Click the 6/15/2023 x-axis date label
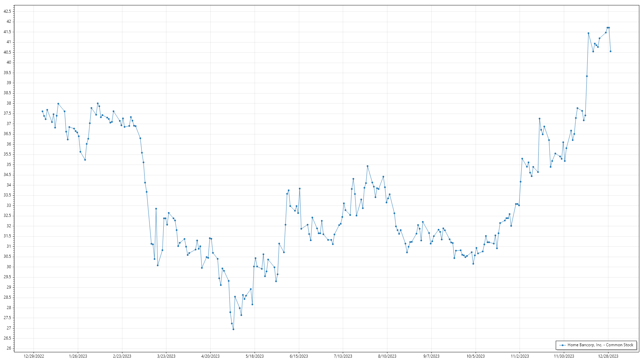The height and width of the screenshot is (362, 644). coord(299,356)
